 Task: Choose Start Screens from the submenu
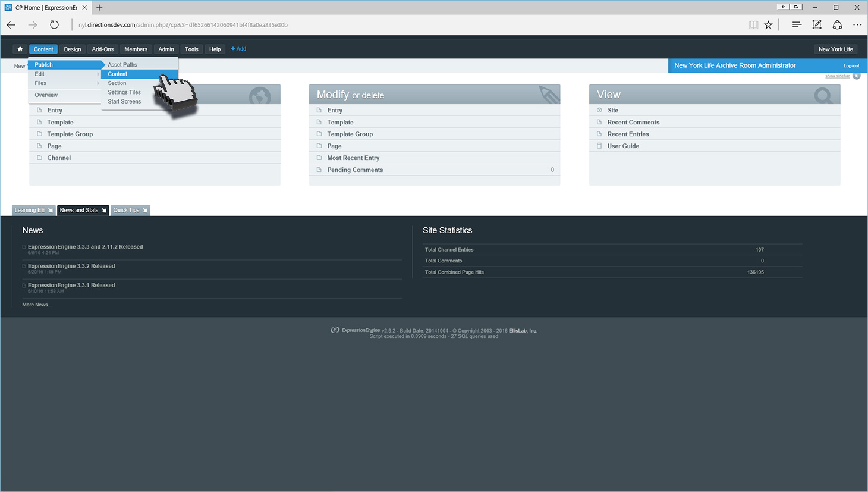point(124,102)
